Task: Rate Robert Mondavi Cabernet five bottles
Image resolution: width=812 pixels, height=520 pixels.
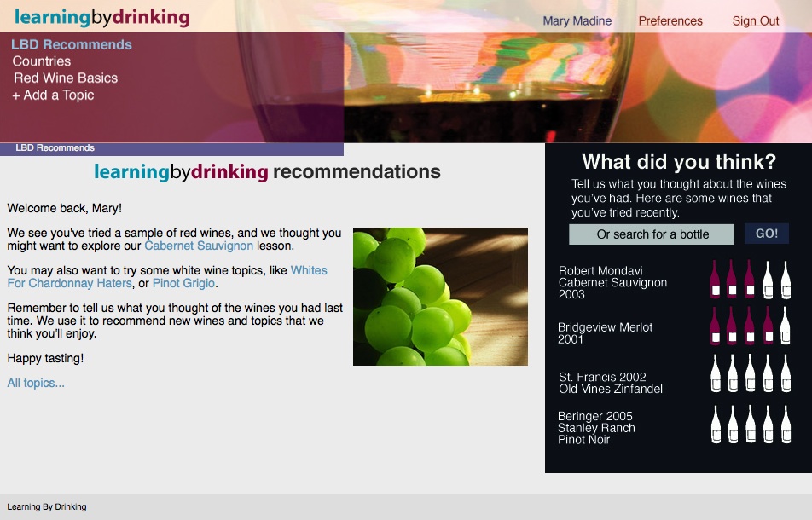Action: pyautogui.click(x=786, y=280)
